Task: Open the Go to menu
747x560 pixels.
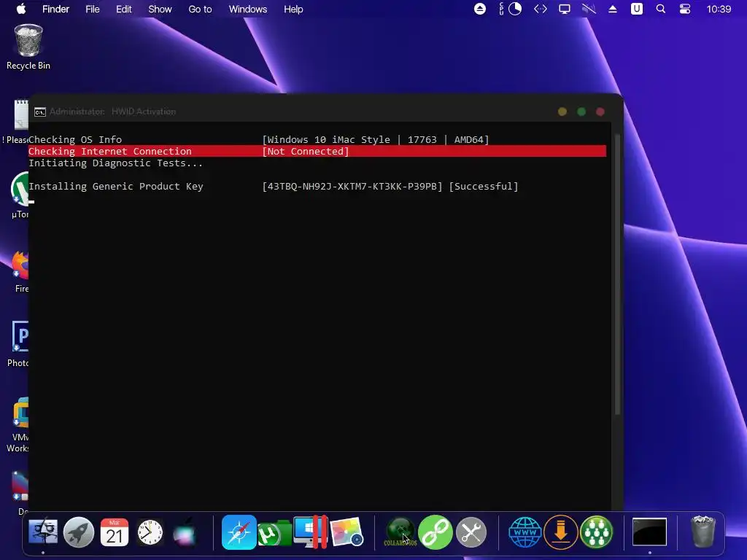Action: (200, 9)
